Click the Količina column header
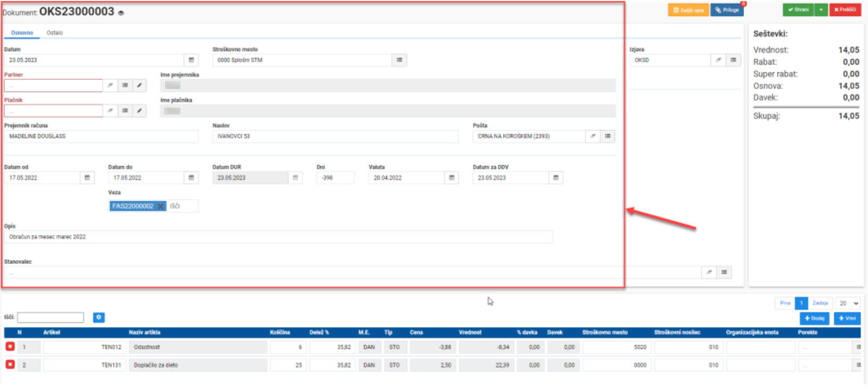868x390 pixels. click(280, 332)
